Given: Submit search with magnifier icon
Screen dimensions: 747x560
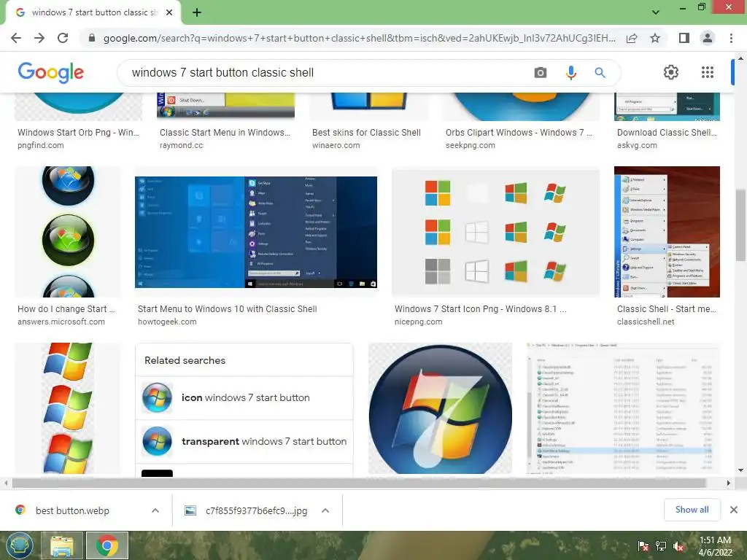Looking at the screenshot, I should 600,72.
